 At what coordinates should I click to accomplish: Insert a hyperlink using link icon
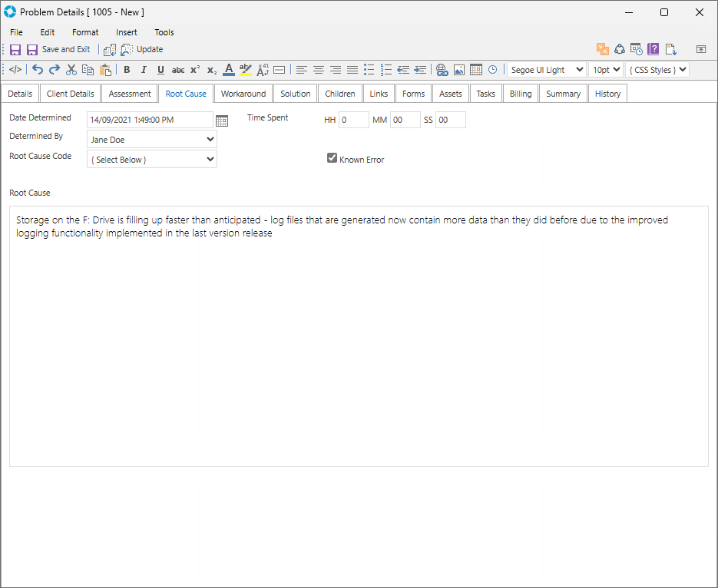point(442,70)
